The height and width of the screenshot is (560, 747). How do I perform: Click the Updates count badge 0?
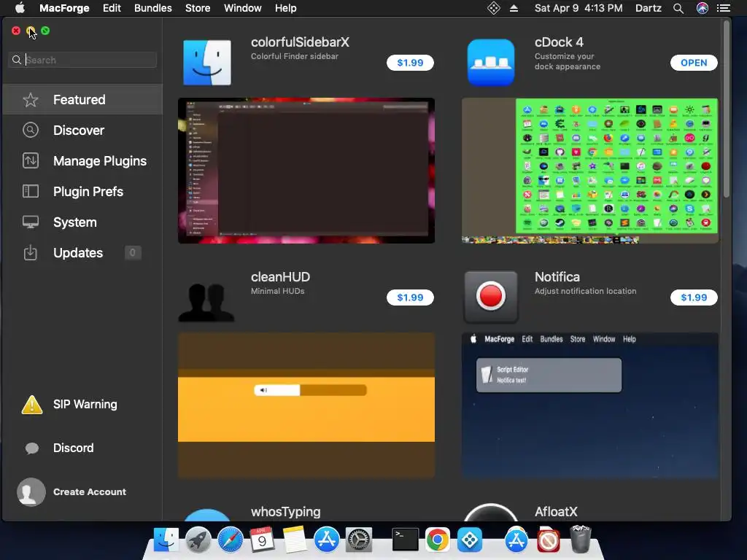tap(133, 252)
